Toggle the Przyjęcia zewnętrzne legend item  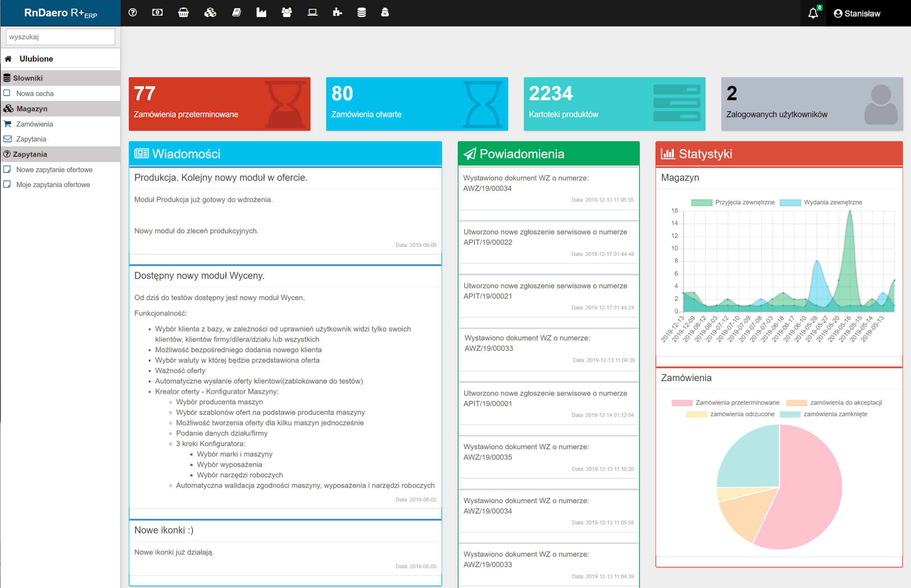tap(733, 202)
